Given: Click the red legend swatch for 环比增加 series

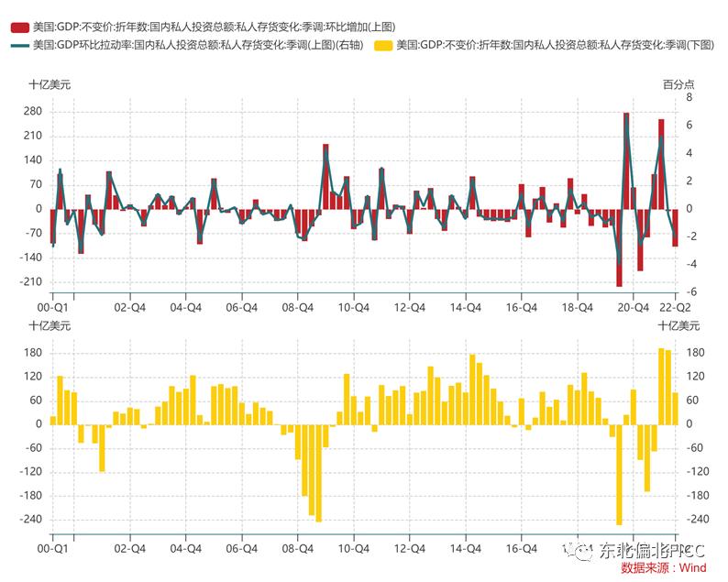Looking at the screenshot, I should [20, 27].
